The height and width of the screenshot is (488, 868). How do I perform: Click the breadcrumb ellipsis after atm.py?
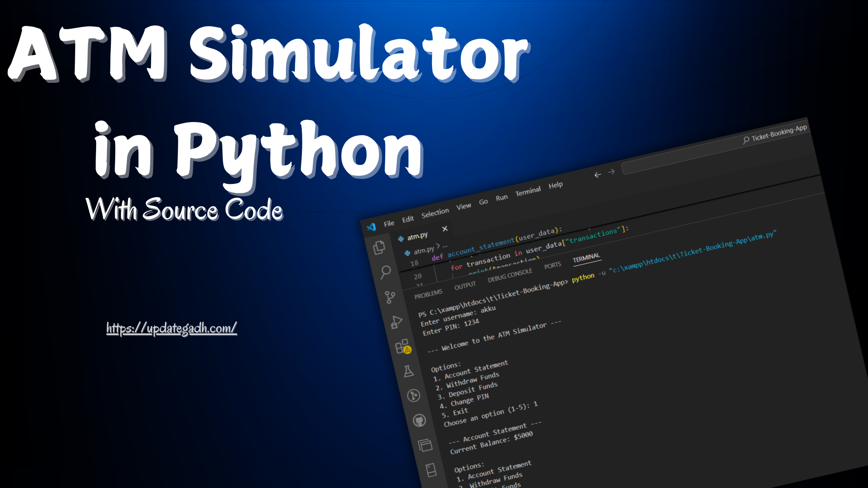[445, 246]
